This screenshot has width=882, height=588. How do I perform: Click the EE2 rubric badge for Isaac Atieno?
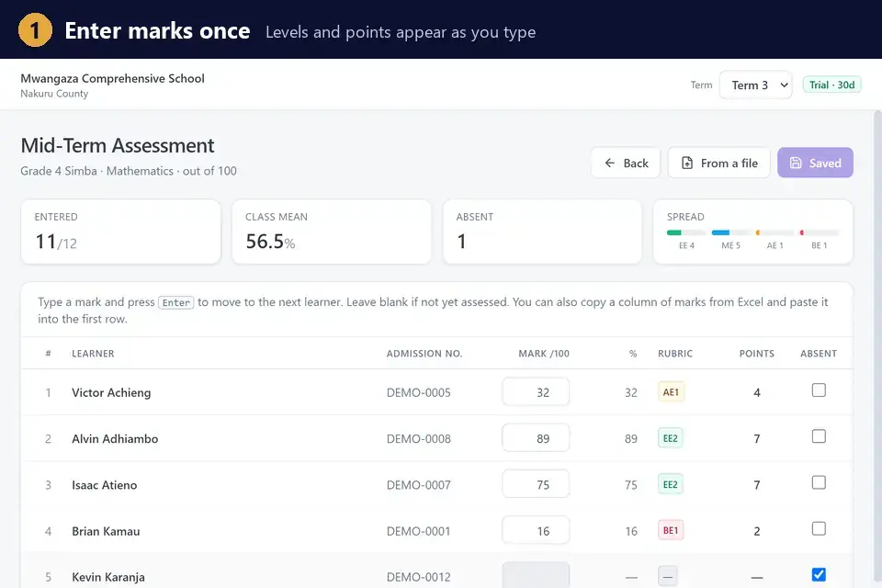click(671, 484)
